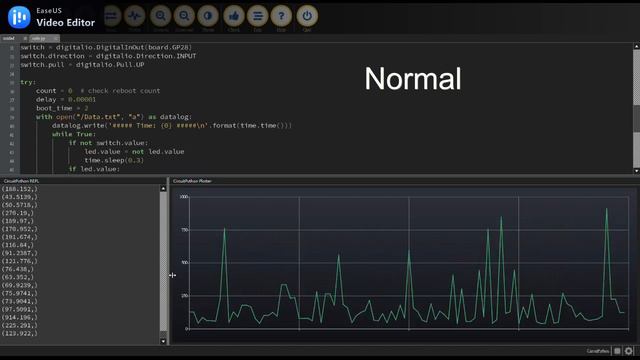Click the CircuitPython Plotter panel title
Viewport: 640px width, 360px height.
click(x=192, y=181)
